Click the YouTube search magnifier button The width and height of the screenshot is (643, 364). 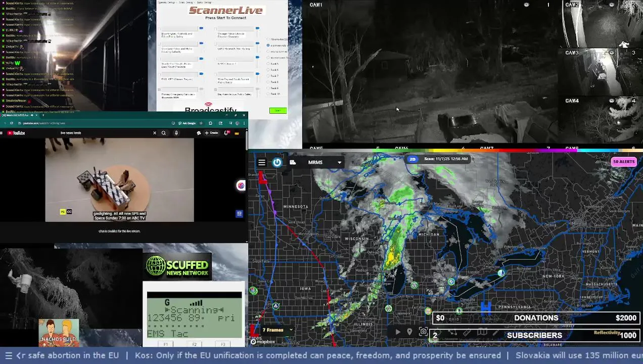[163, 133]
